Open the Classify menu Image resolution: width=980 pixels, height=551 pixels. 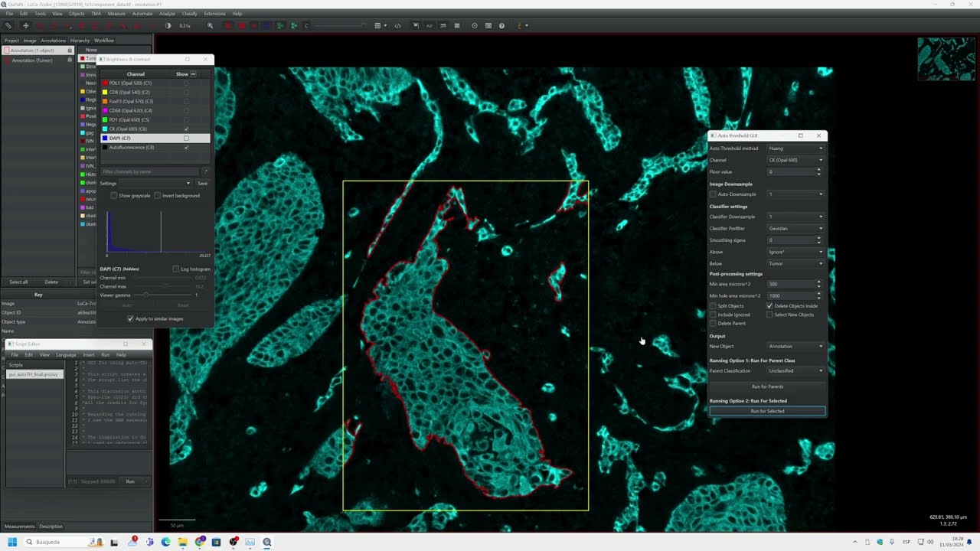(x=189, y=14)
